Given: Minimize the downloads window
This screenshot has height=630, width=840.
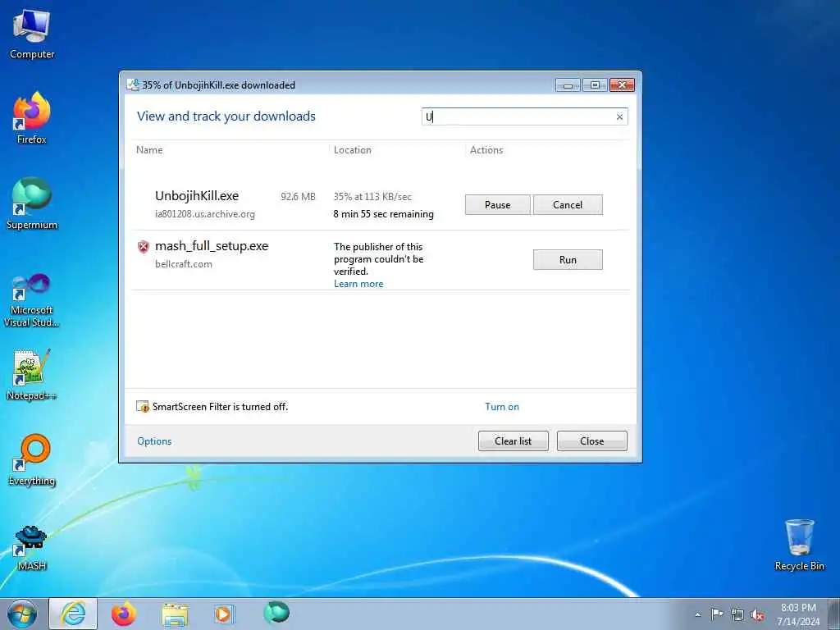Looking at the screenshot, I should 568,85.
